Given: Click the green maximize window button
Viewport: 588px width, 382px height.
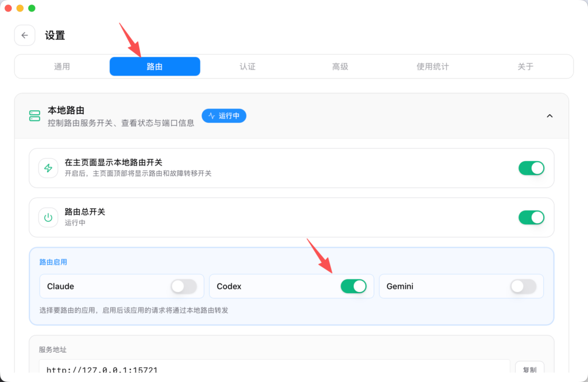Looking at the screenshot, I should click(32, 8).
